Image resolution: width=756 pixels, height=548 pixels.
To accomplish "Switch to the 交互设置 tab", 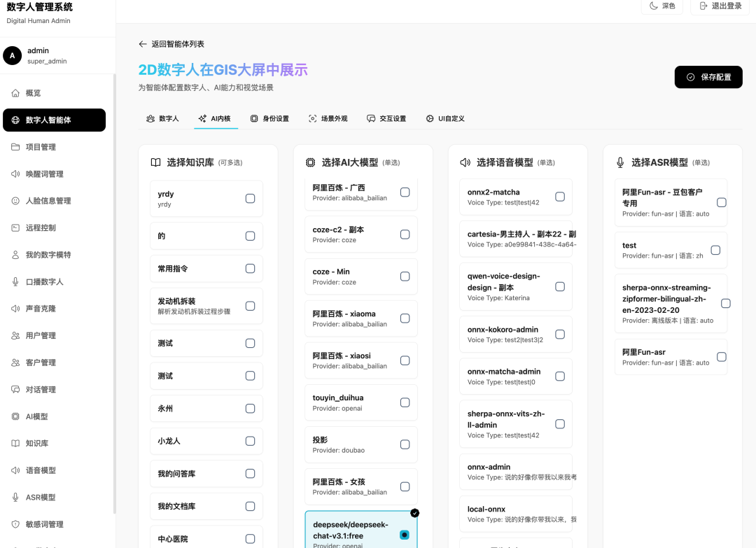I will pyautogui.click(x=386, y=118).
